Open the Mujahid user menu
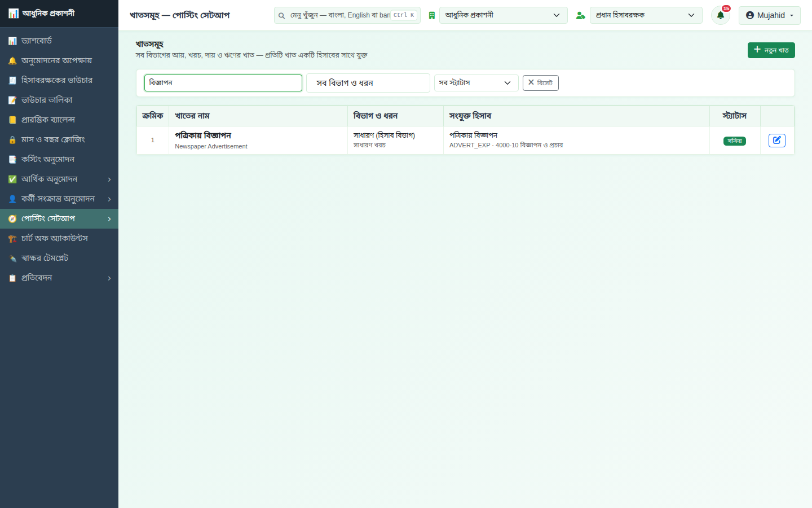 click(x=769, y=15)
